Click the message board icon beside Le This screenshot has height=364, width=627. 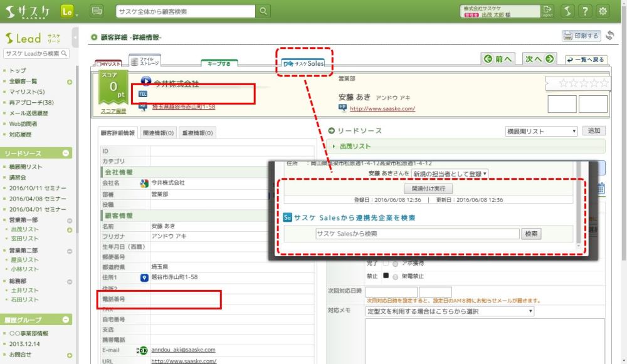[97, 11]
